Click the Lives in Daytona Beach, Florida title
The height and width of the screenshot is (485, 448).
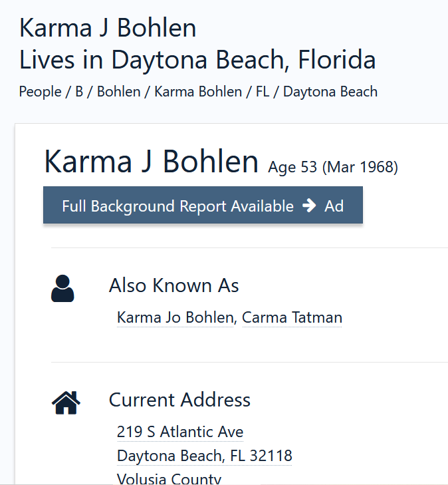[197, 60]
